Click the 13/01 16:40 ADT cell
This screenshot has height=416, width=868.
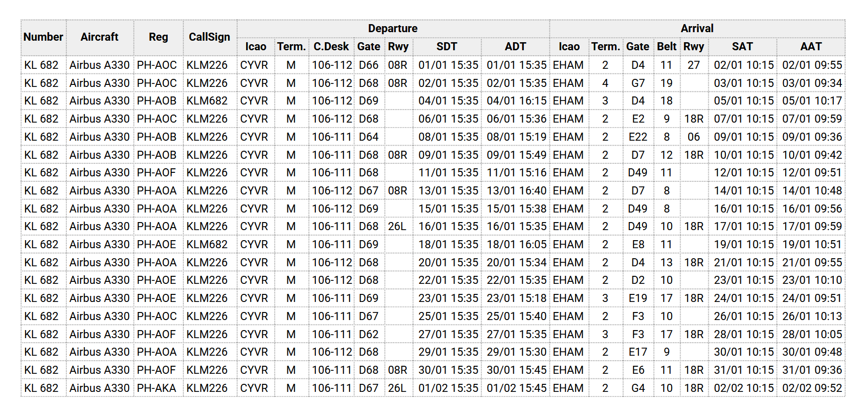[516, 191]
